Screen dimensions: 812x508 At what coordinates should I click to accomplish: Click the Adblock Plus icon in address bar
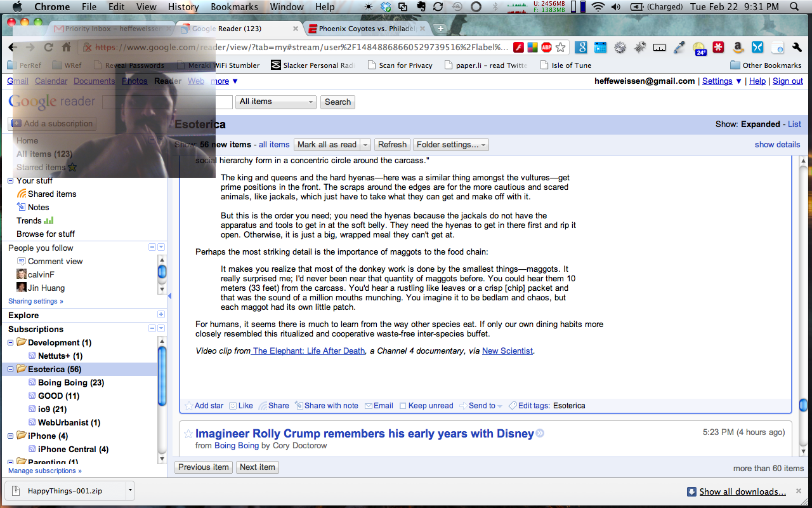coord(546,47)
